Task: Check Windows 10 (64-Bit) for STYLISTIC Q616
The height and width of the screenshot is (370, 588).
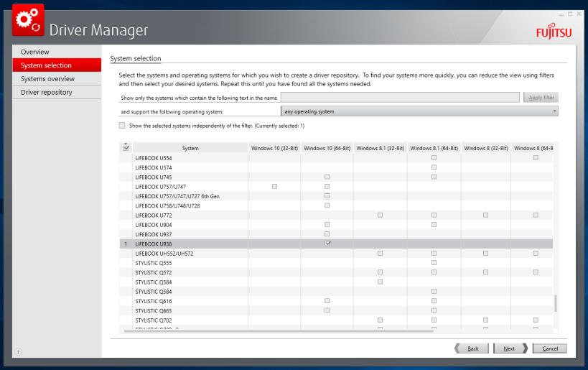Action: tap(327, 300)
